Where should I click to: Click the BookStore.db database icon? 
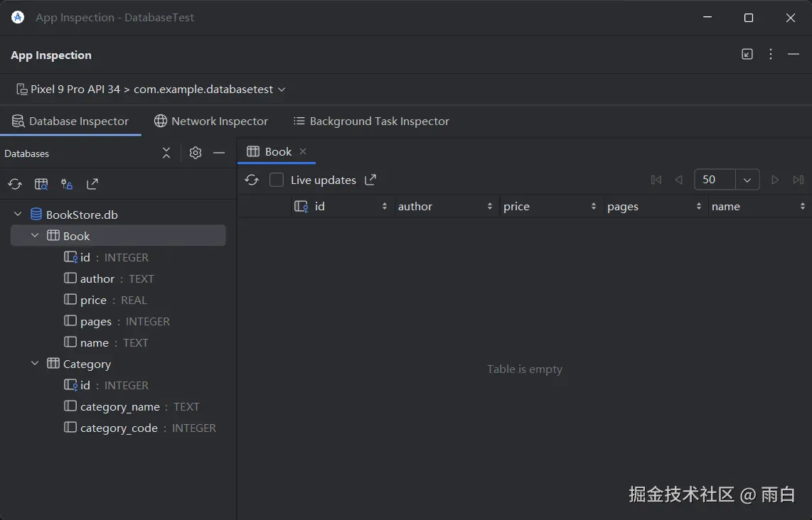36,215
